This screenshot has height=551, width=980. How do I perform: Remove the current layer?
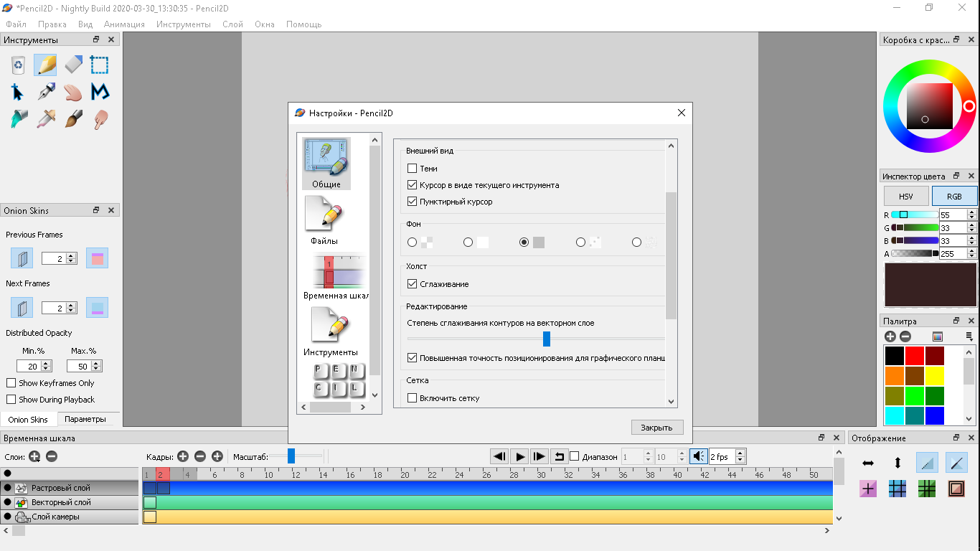(x=52, y=456)
